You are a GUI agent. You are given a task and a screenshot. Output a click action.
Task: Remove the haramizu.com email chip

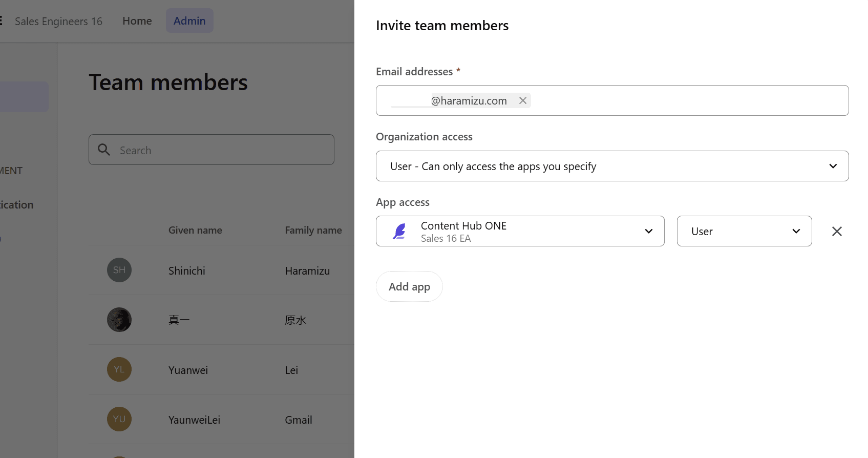pyautogui.click(x=522, y=101)
